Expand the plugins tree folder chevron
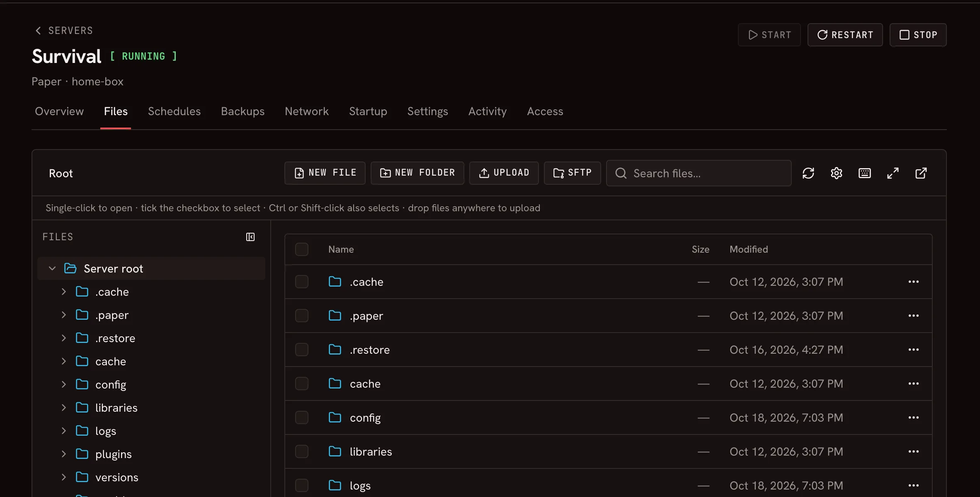Viewport: 980px width, 497px height. pos(64,454)
